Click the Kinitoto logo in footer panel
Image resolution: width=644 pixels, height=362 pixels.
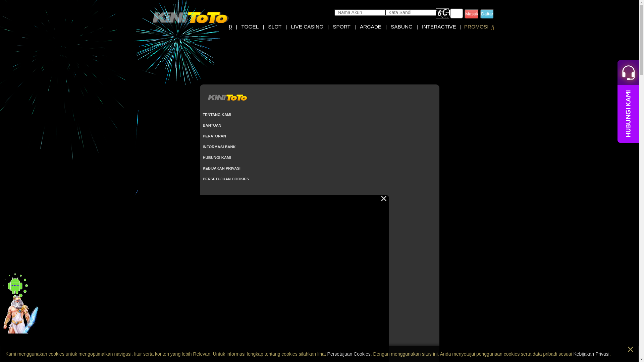227,98
